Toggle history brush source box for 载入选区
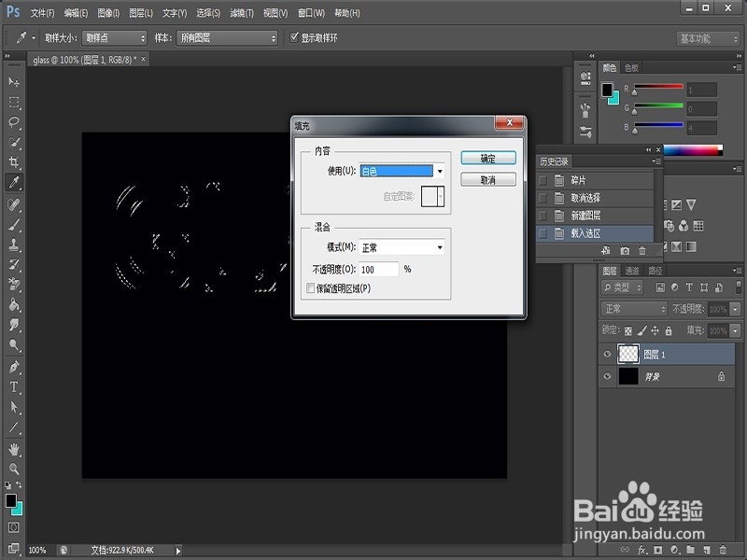 (543, 233)
